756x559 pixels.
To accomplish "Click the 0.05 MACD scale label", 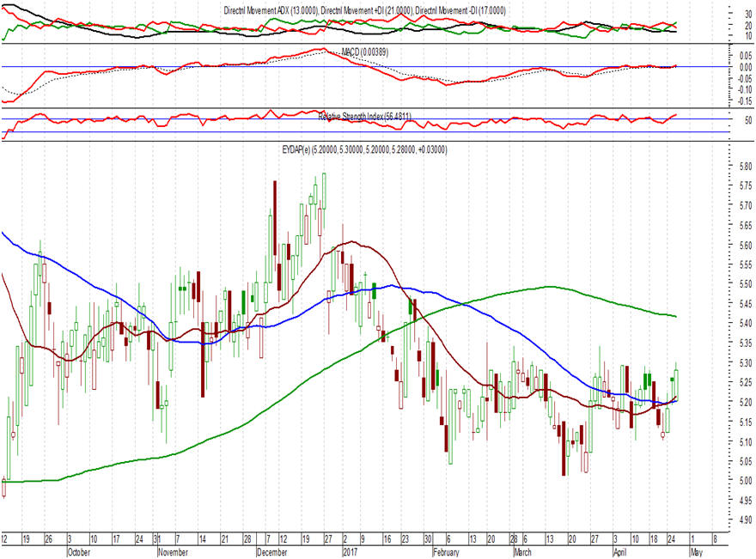I will pos(746,56).
